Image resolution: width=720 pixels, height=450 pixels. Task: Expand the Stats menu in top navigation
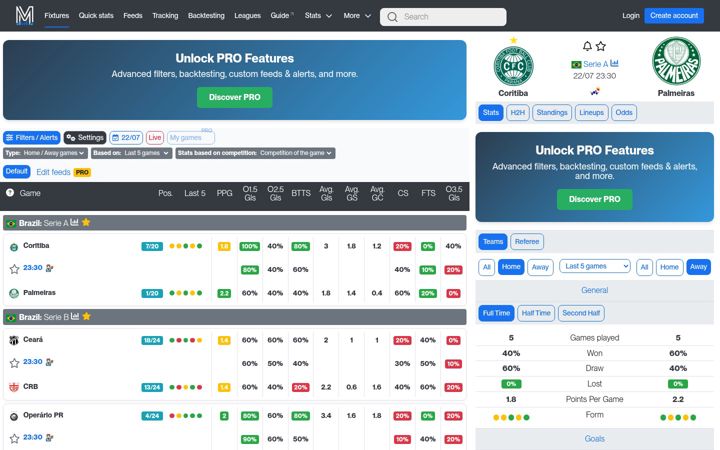point(318,16)
